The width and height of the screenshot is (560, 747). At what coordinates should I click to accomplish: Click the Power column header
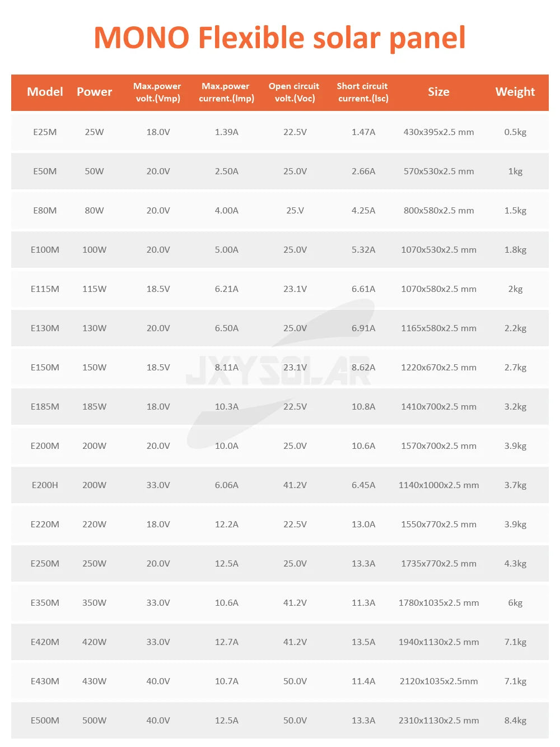[x=94, y=92]
